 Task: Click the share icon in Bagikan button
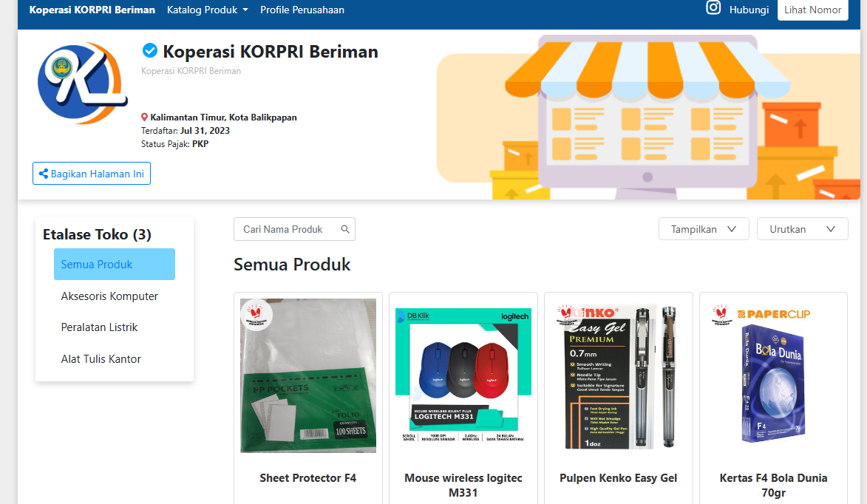click(x=43, y=174)
